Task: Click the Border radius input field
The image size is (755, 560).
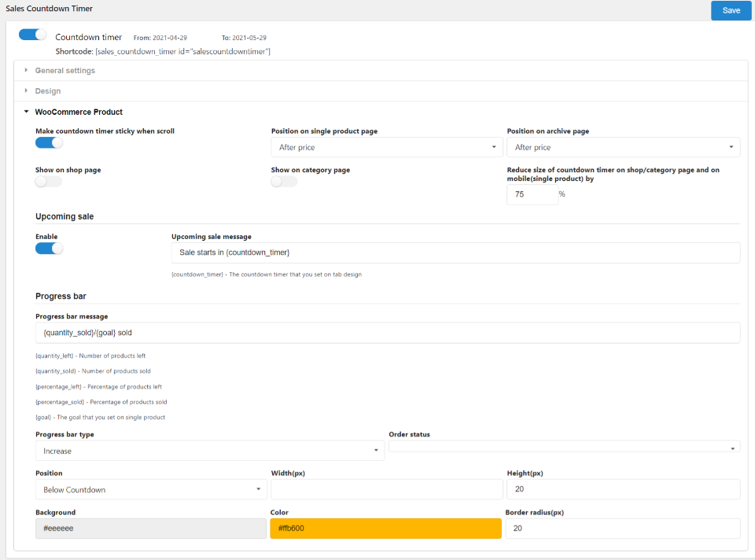Action: [623, 529]
